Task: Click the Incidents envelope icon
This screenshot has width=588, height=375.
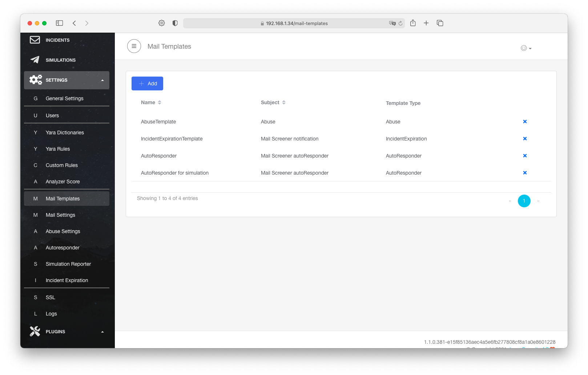Action: [35, 40]
